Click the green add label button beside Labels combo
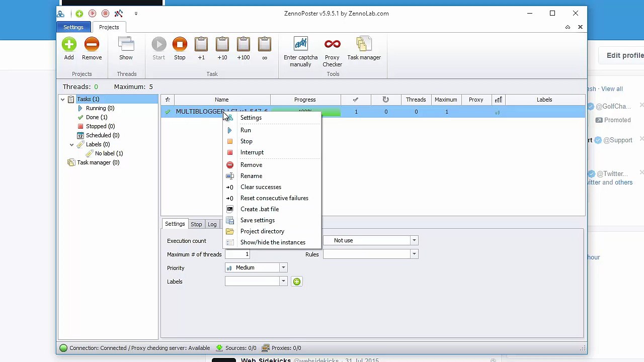This screenshot has height=362, width=644. coord(297,282)
